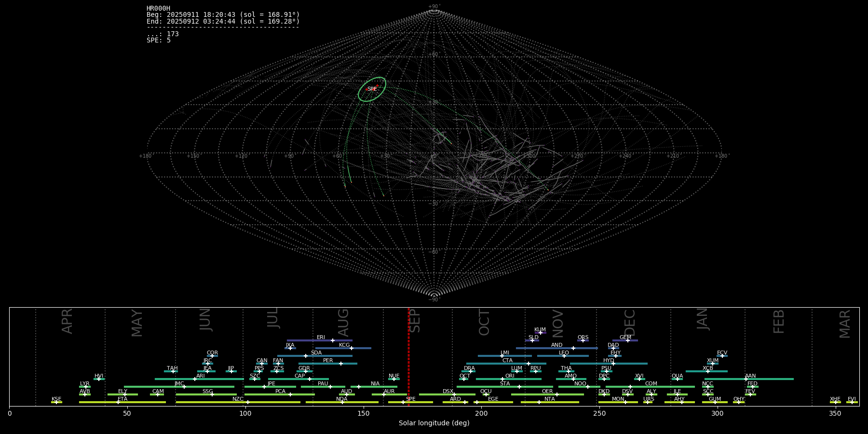Image resolution: width=868 pixels, height=434 pixels.
Task: Select the AAN shower bar
Action: (x=749, y=379)
